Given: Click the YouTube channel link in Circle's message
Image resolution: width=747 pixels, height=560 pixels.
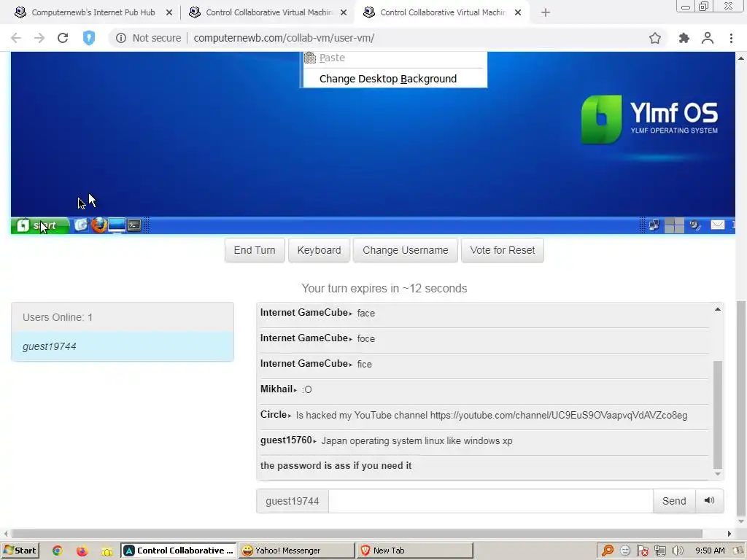Looking at the screenshot, I should 558,415.
